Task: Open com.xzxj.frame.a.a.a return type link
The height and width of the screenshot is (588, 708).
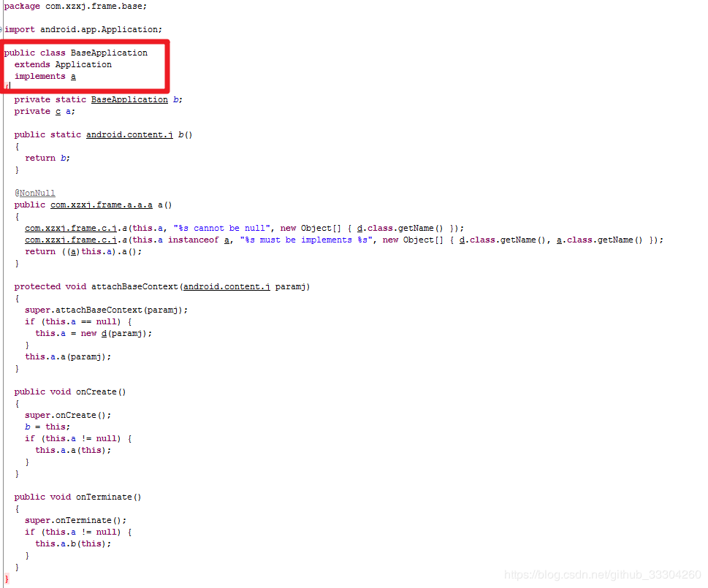Action: [102, 205]
